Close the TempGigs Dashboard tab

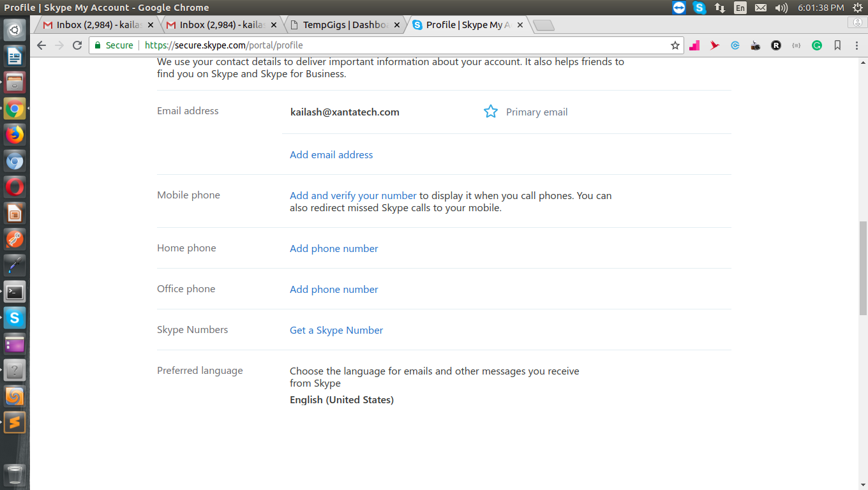click(397, 25)
